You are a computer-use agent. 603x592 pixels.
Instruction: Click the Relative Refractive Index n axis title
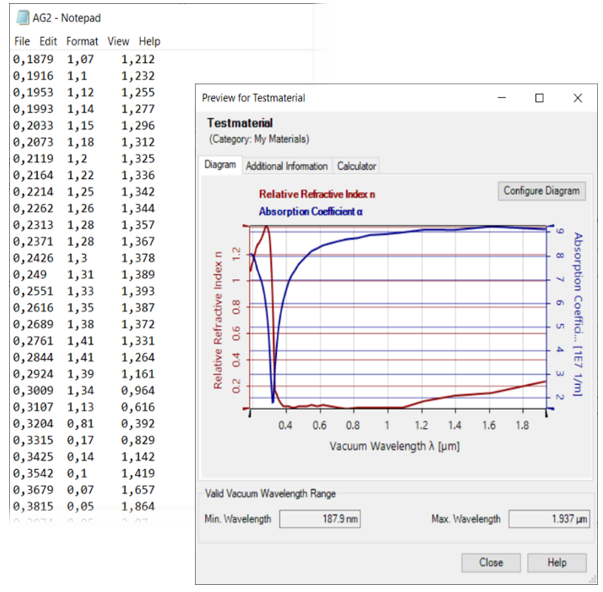point(218,320)
